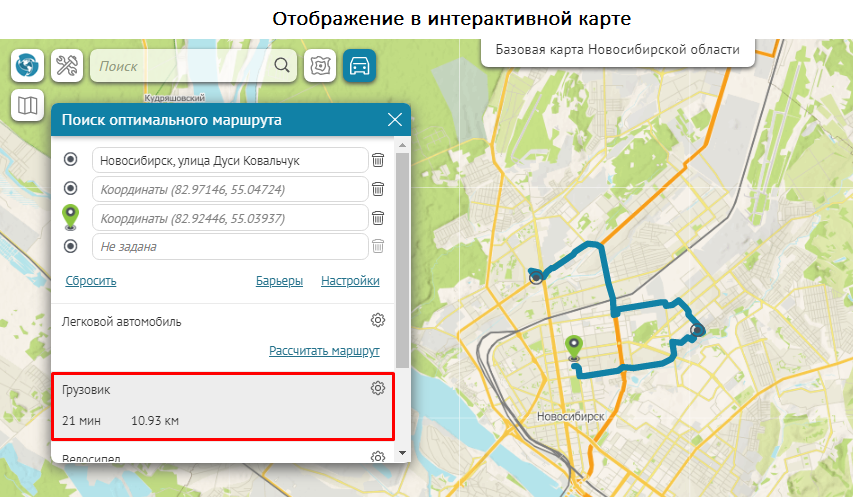Delete the Дуси Ковальчук route point
This screenshot has width=853, height=498.
pyautogui.click(x=378, y=160)
